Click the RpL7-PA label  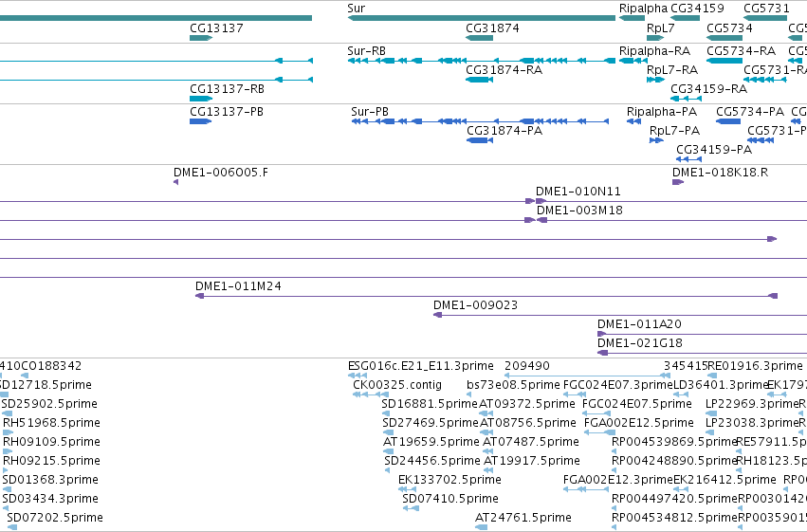coord(674,130)
